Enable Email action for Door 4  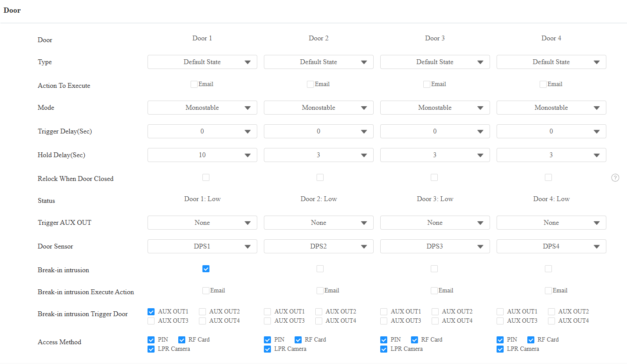pyautogui.click(x=543, y=84)
